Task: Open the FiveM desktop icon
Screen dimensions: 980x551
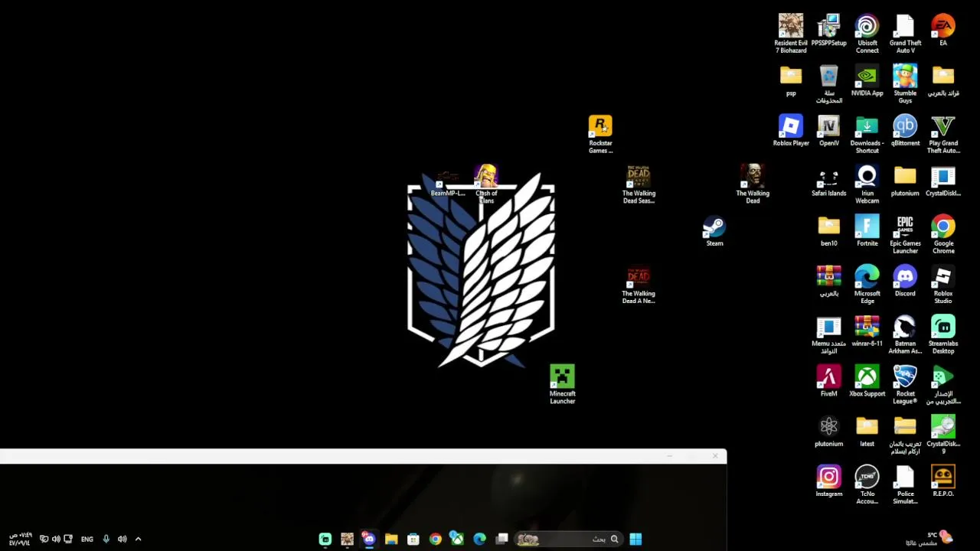Action: (x=828, y=381)
